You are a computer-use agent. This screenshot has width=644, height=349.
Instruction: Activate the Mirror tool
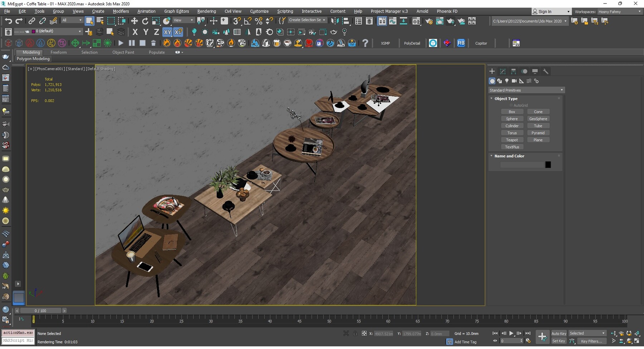click(335, 20)
